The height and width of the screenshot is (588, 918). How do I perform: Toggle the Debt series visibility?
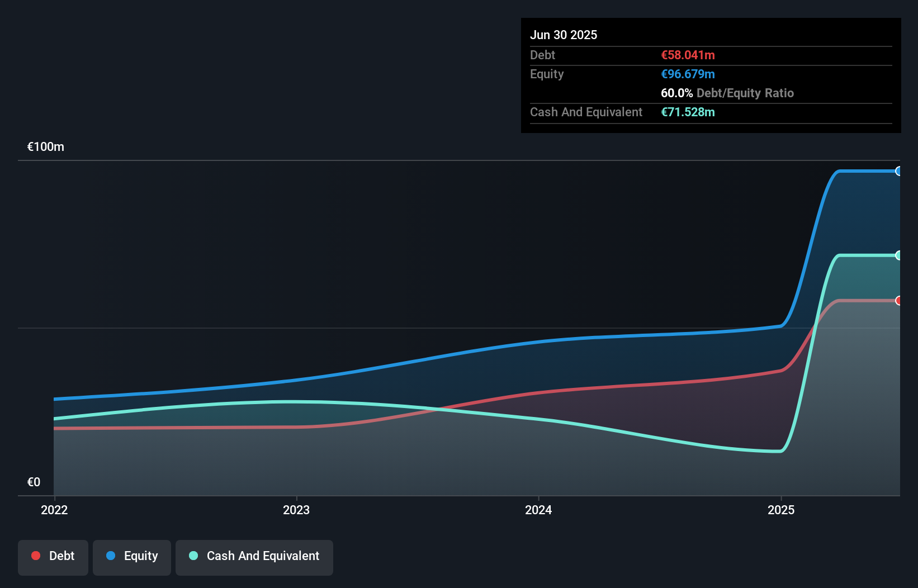[x=53, y=556]
